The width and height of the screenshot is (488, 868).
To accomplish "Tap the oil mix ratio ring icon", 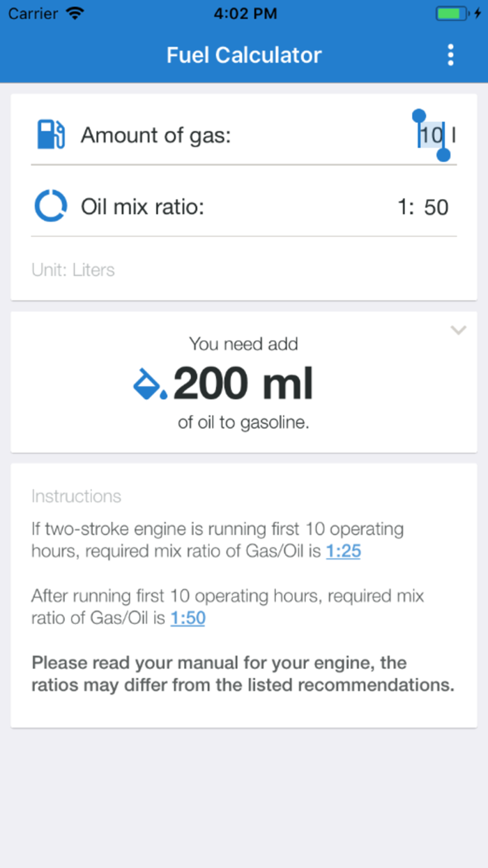I will click(51, 207).
